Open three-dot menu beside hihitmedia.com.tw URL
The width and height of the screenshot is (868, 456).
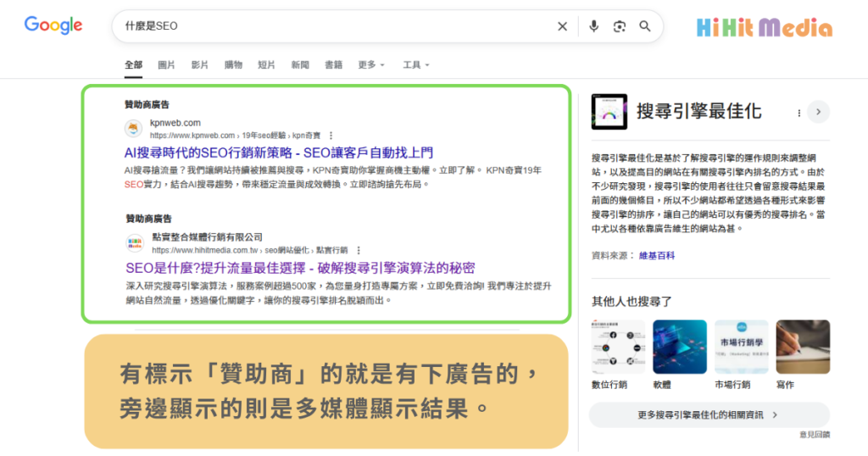[x=359, y=250]
